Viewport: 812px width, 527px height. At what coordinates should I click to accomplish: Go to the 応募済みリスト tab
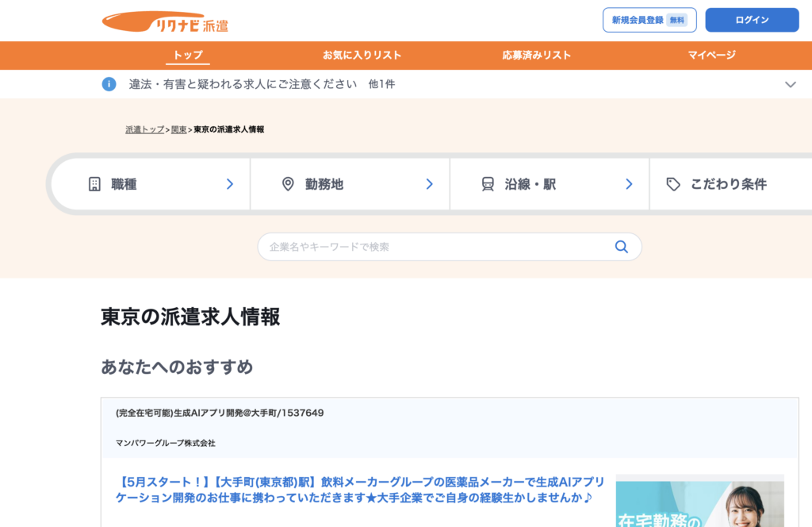[x=536, y=55]
